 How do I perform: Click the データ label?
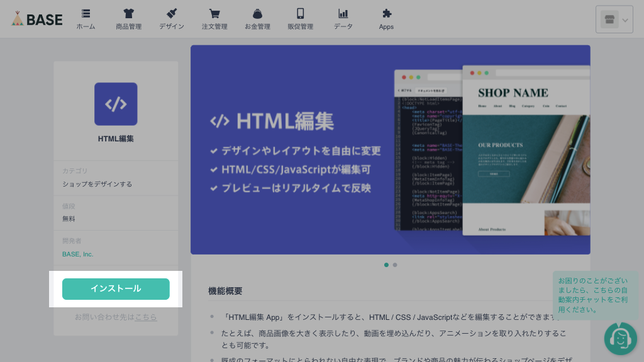[x=343, y=26]
